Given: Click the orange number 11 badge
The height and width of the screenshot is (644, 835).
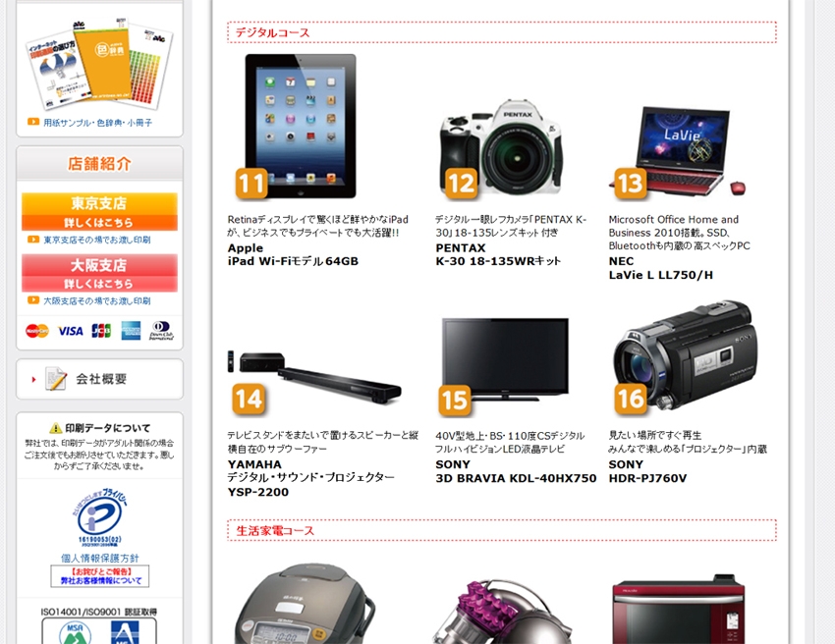Looking at the screenshot, I should click(x=251, y=184).
